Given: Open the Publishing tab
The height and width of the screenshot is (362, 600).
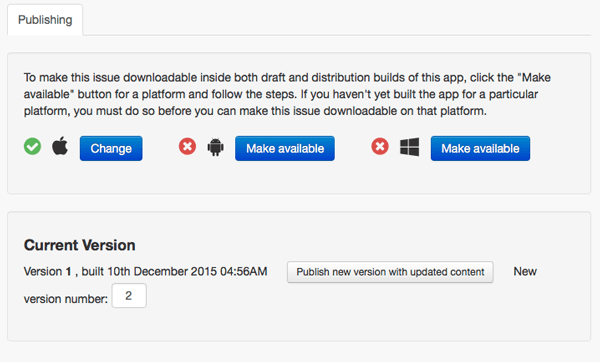Looking at the screenshot, I should [x=45, y=20].
